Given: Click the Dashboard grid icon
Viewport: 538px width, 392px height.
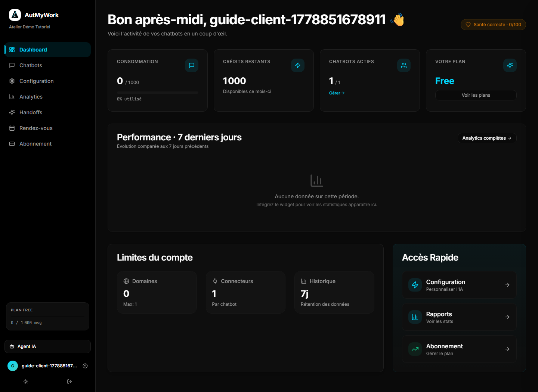Looking at the screenshot, I should pos(12,50).
